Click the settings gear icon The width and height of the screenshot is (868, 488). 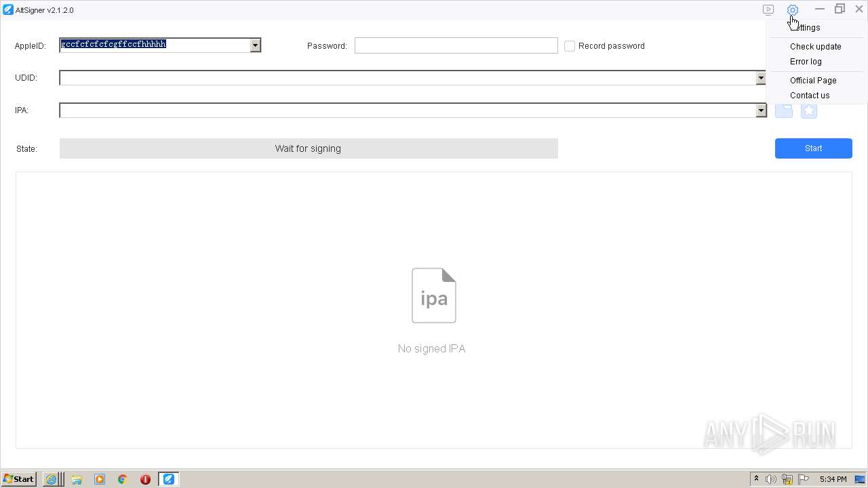pyautogui.click(x=792, y=9)
